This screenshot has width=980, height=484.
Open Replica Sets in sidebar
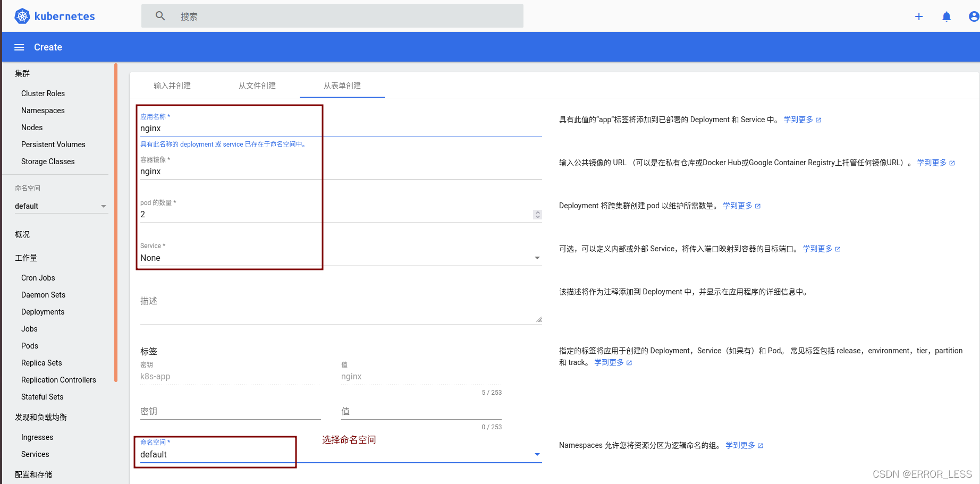[x=41, y=363]
